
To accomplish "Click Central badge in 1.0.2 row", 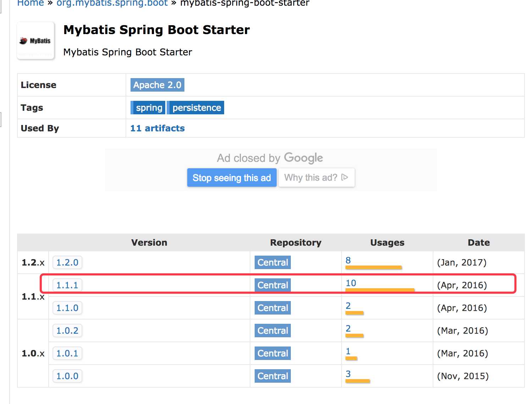I will click(x=272, y=331).
